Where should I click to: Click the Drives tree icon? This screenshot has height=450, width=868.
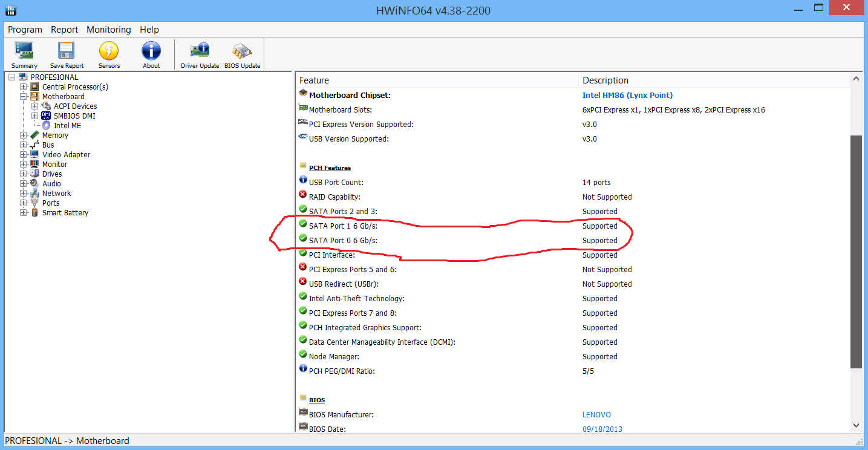[35, 174]
